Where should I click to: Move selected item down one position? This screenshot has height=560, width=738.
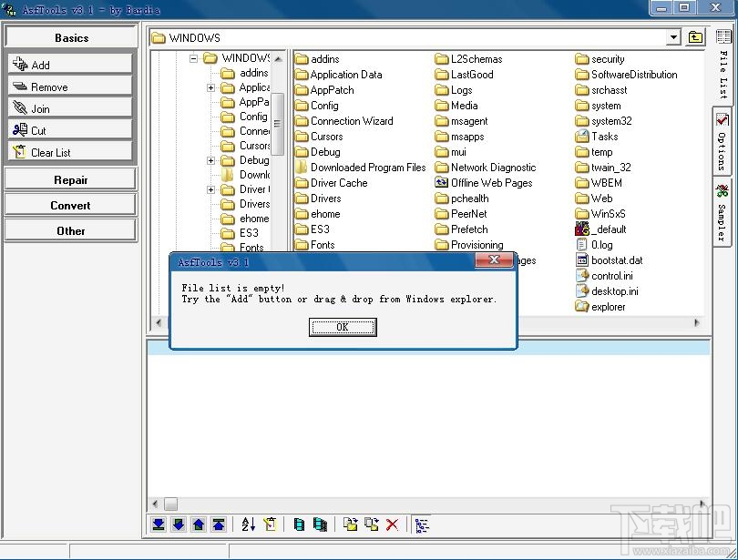click(x=179, y=524)
